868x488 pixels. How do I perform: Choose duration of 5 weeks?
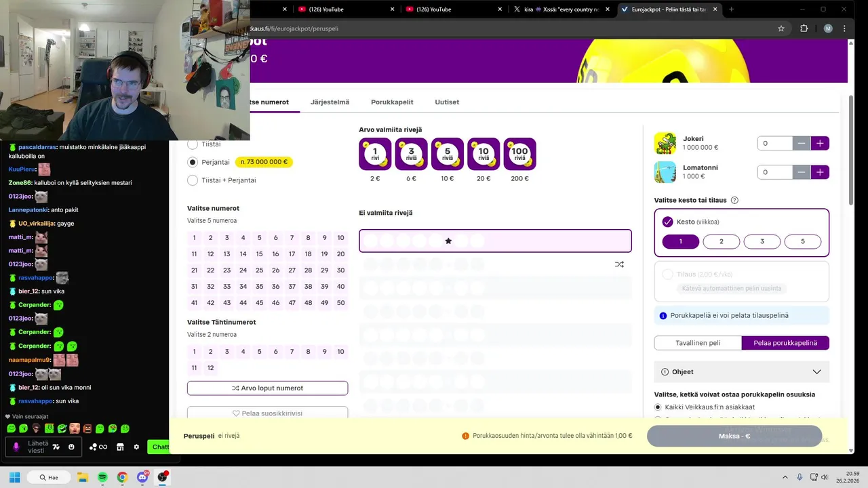pos(803,241)
